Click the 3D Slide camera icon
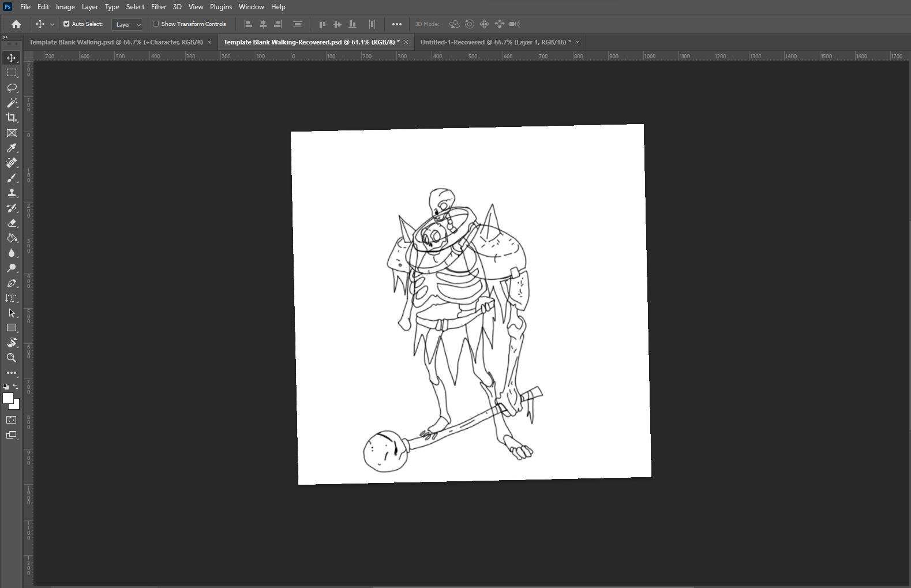Viewport: 911px width, 588px height. tap(500, 24)
